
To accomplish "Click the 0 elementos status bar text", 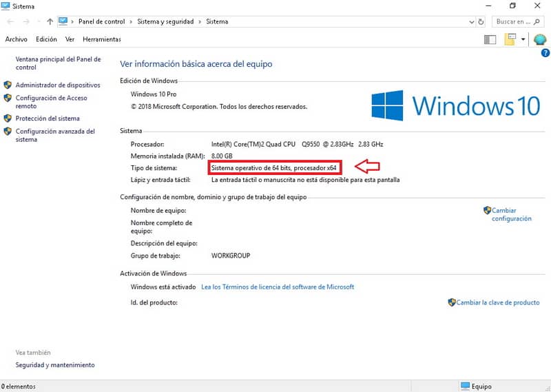I will [19, 386].
